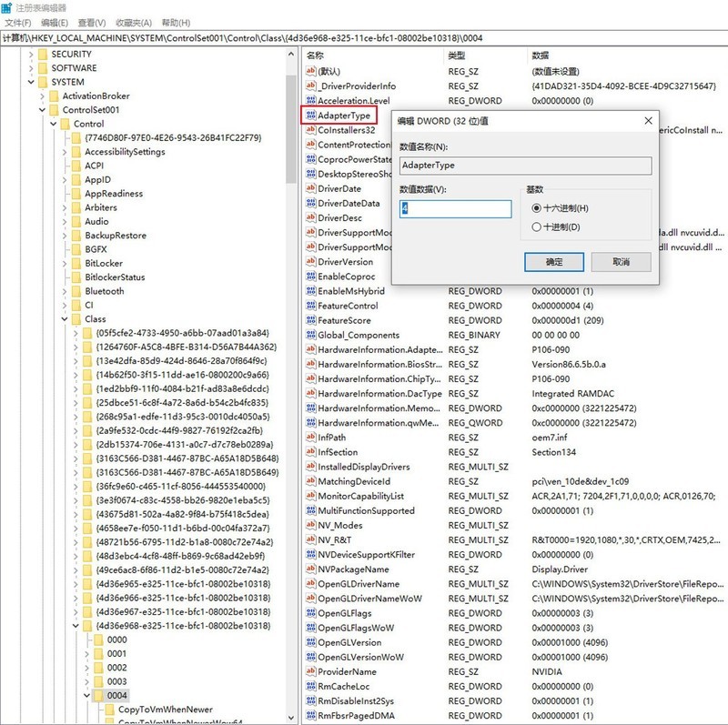Select the 十进制 (decimal) radio button

coord(535,227)
